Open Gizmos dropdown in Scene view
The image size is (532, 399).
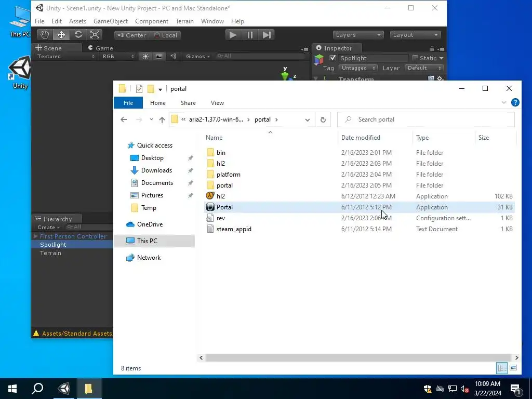pos(198,56)
